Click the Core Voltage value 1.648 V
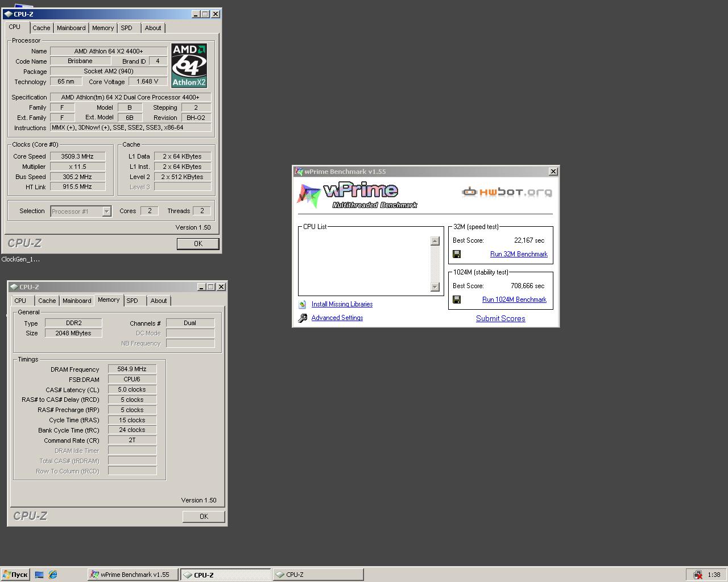 point(148,81)
